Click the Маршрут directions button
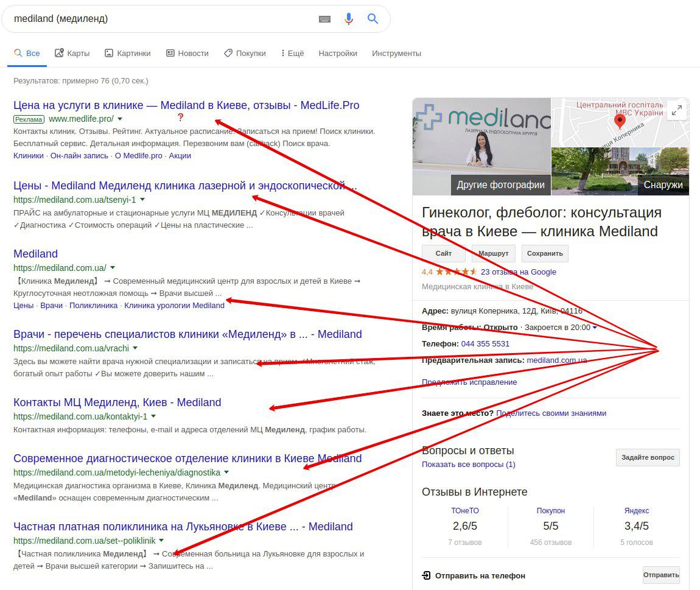The image size is (700, 590). click(x=493, y=253)
